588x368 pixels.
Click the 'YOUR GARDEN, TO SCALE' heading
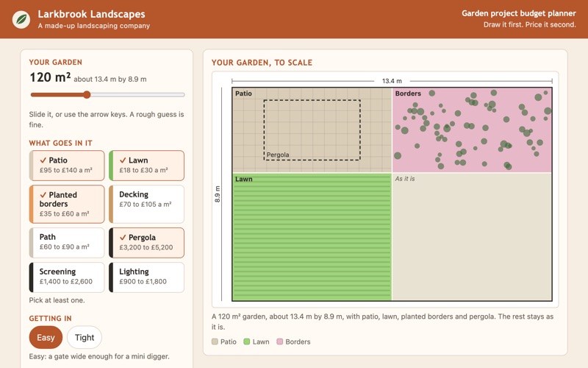(x=262, y=63)
